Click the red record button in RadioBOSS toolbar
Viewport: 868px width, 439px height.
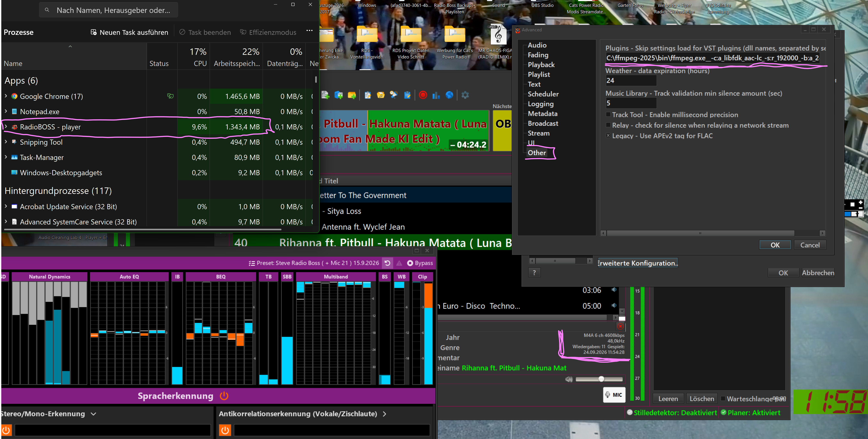click(423, 95)
